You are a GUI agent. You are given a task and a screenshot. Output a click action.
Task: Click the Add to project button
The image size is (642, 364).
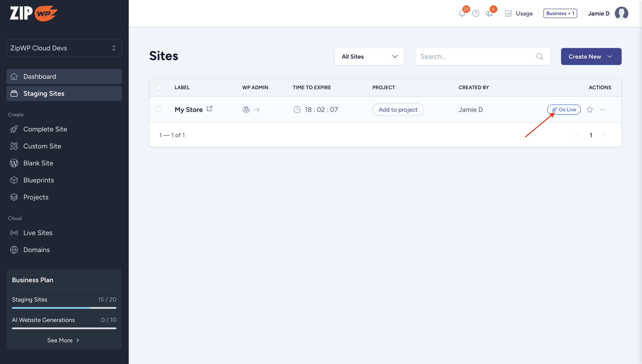coord(398,110)
